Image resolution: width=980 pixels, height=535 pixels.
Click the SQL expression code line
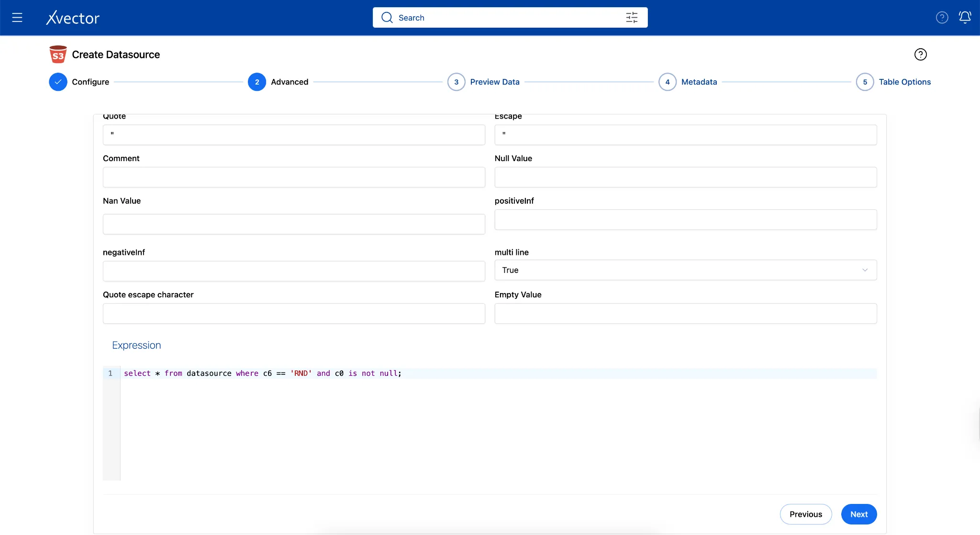[x=498, y=373]
